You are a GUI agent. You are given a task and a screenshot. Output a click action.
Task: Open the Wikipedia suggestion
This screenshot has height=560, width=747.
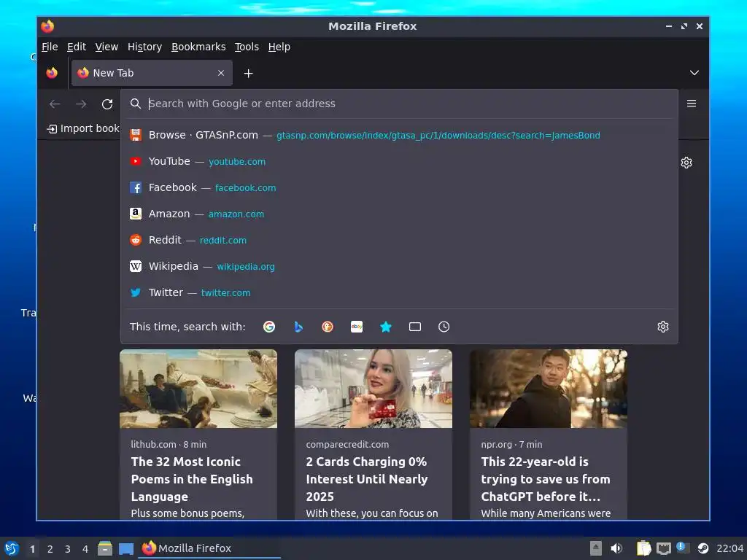click(399, 266)
